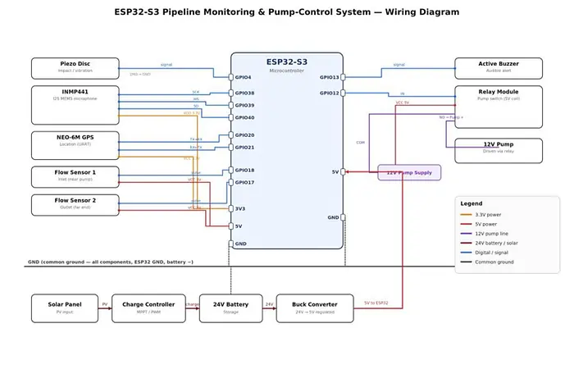Screen dimensions: 574x392
Task: Select the Flow Sensor 1 block
Action: tap(75, 177)
